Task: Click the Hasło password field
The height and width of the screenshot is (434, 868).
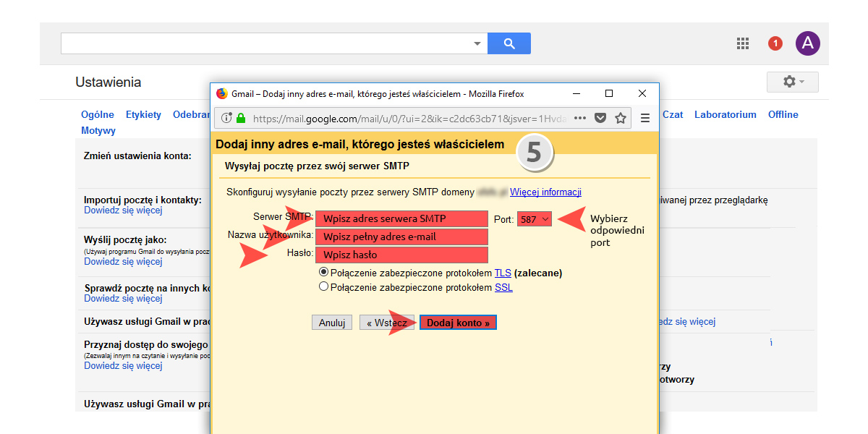Action: (x=402, y=255)
